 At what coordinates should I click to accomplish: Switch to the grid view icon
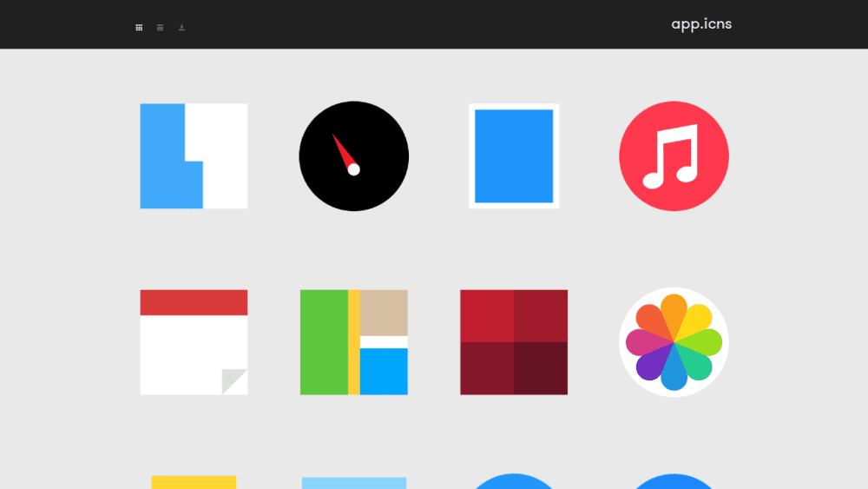pos(139,27)
